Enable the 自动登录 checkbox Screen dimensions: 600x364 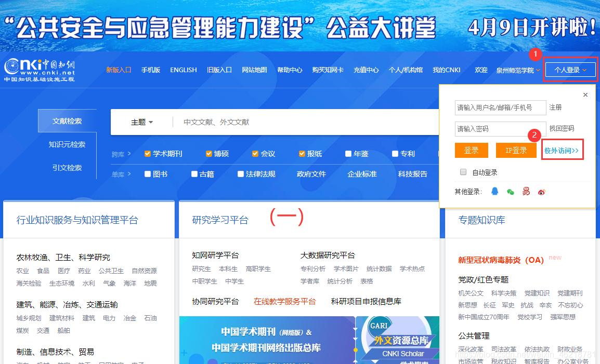point(463,172)
